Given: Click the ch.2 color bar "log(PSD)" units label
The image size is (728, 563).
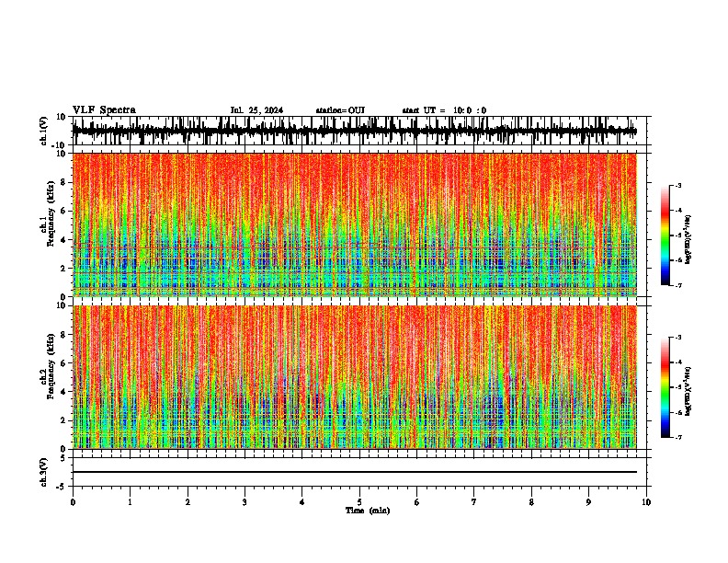Looking at the screenshot, I should 688,391.
